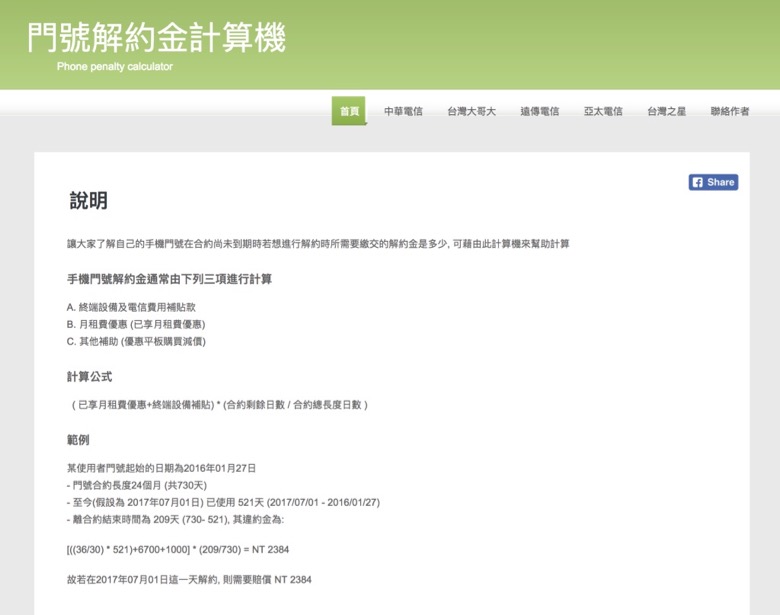
Task: Click the 範例 heading
Action: (78, 440)
